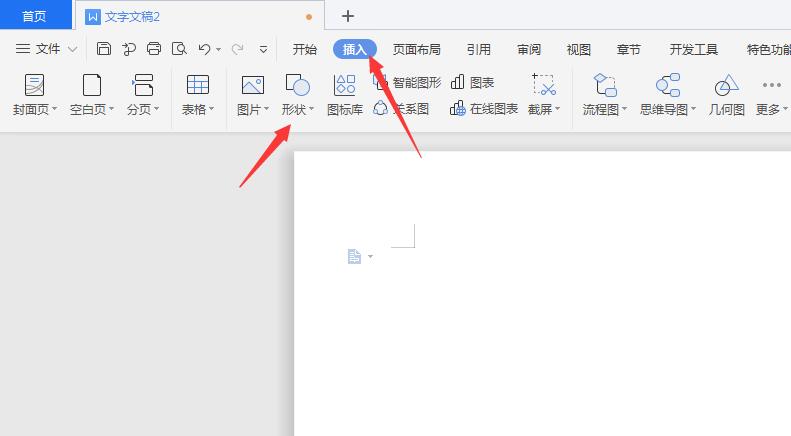
Task: Expand the flowchart (流程图) dropdown arrow
Action: 625,109
